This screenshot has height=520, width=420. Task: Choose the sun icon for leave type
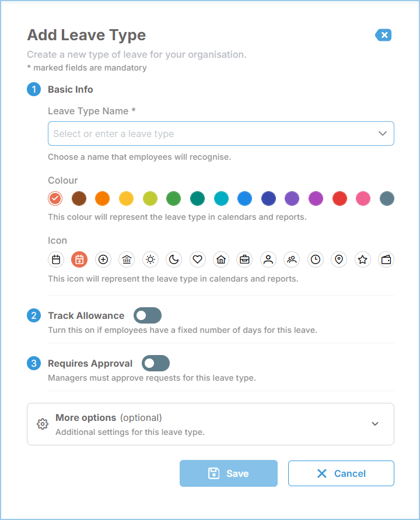(x=150, y=259)
